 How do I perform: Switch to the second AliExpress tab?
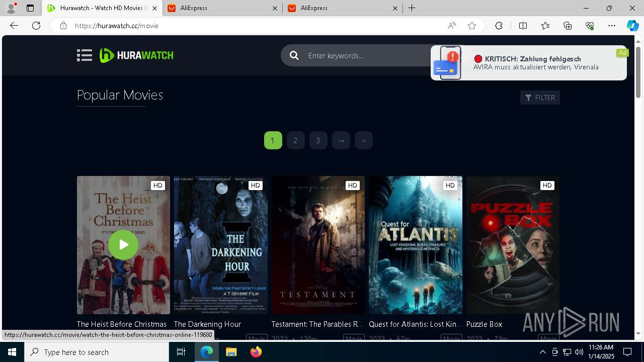[x=342, y=8]
